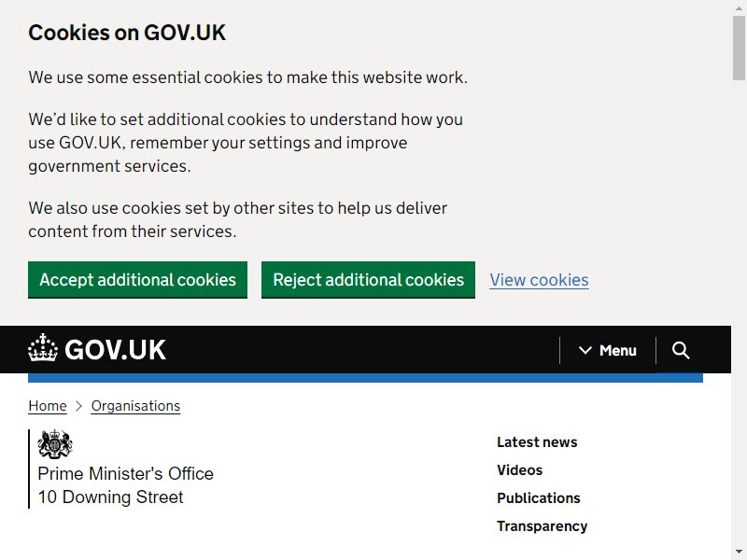Open the Transparency navigation link
This screenshot has height=560, width=747.
543,526
